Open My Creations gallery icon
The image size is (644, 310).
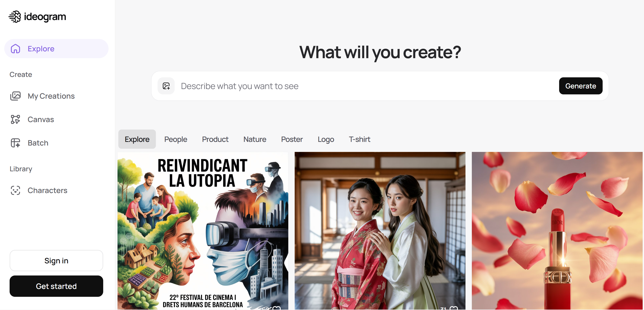click(x=16, y=96)
